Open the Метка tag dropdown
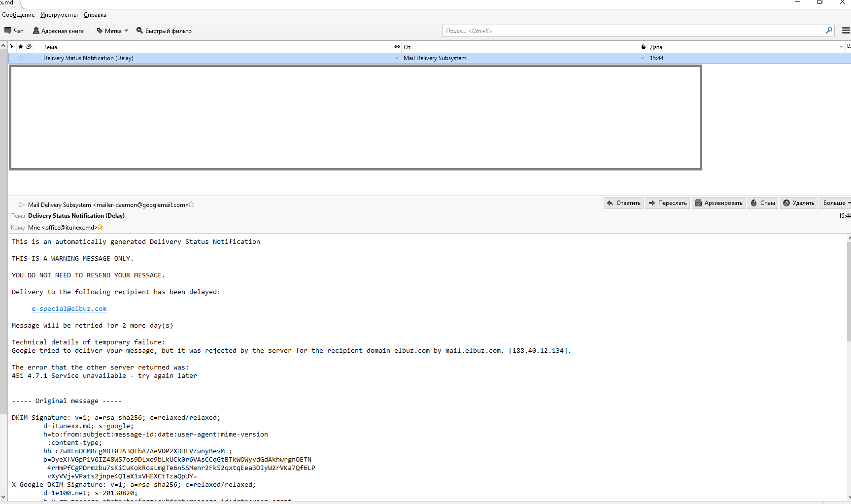The height and width of the screenshot is (504, 851). (112, 31)
